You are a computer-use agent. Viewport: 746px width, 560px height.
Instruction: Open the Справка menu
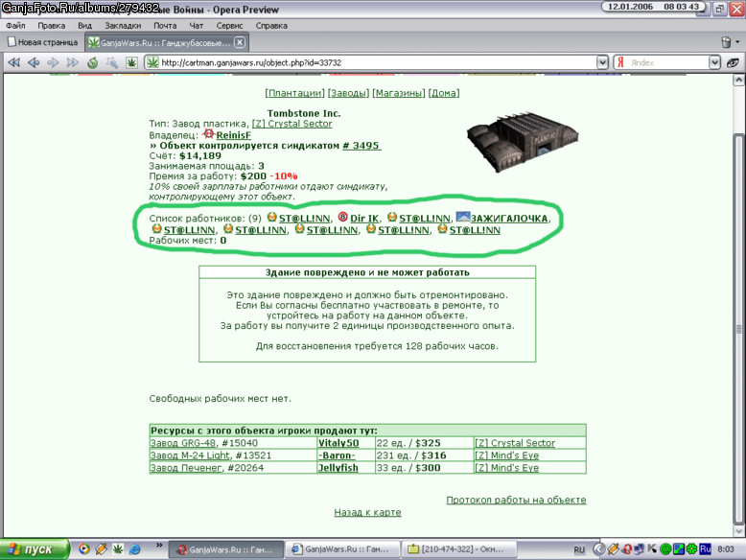271,26
